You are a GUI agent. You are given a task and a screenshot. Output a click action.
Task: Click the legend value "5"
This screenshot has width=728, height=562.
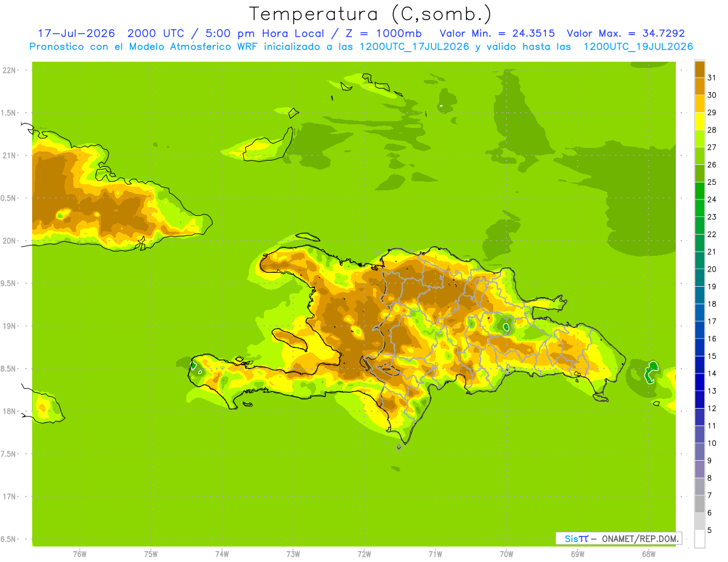(710, 530)
